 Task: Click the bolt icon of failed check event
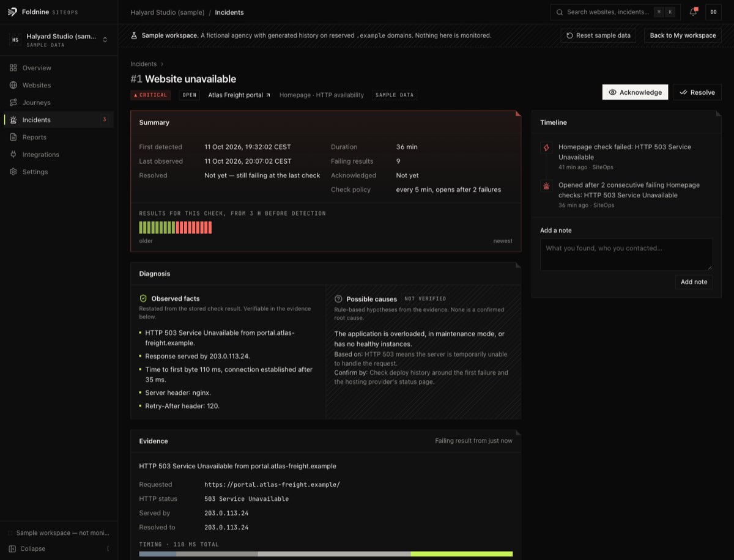tap(546, 147)
